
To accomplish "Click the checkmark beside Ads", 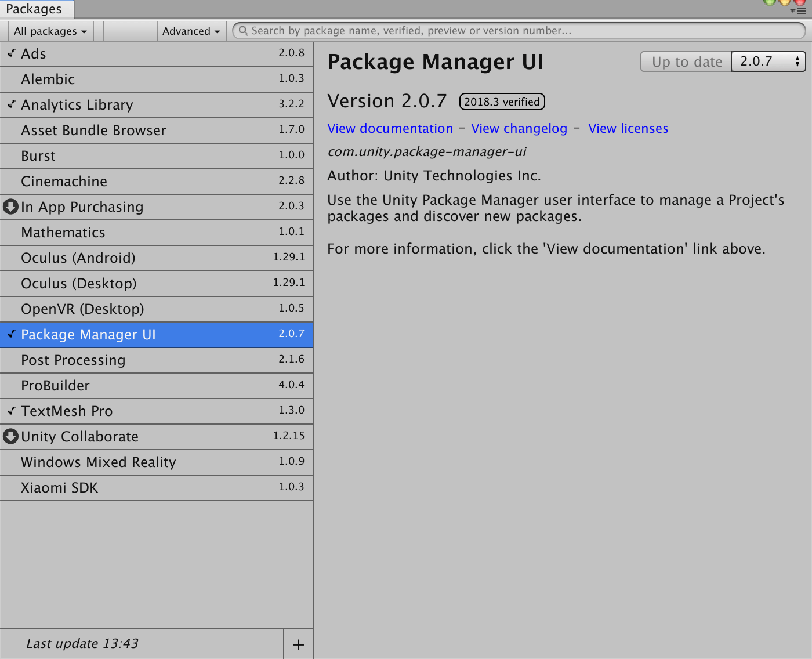I will click(x=10, y=53).
